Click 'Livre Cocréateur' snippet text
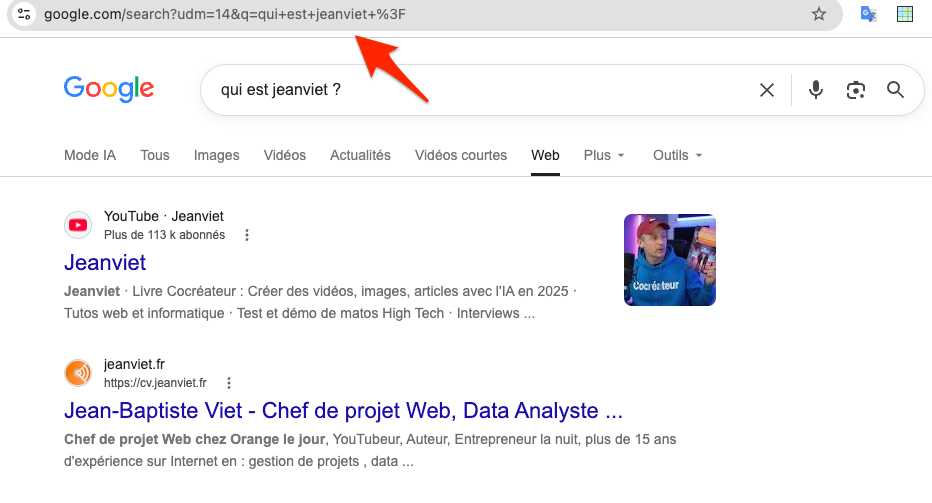This screenshot has height=503, width=932. (184, 291)
